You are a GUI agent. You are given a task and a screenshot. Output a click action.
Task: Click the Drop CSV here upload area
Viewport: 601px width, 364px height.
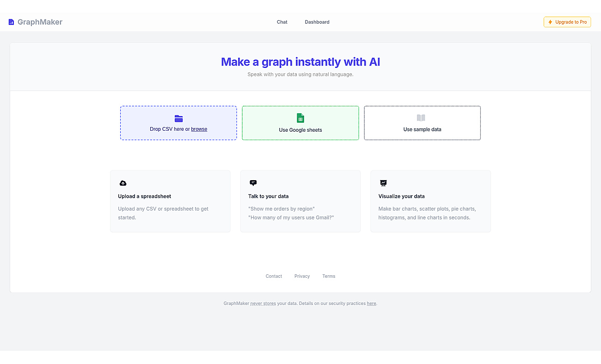pos(178,123)
